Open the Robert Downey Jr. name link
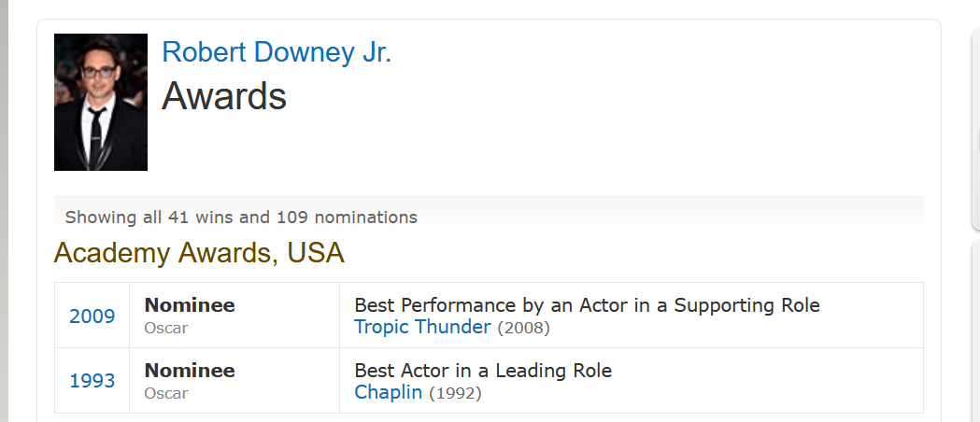 tap(277, 51)
